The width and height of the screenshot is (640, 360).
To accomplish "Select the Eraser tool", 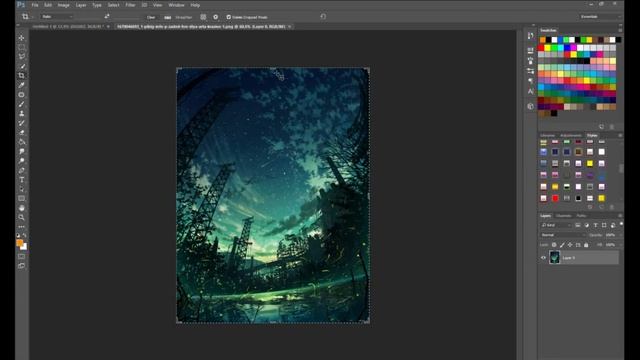I will [22, 132].
